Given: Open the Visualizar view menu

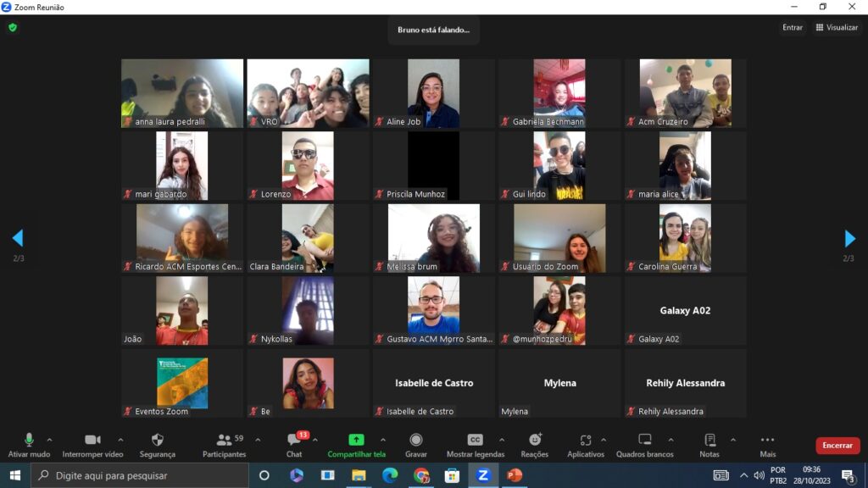Looking at the screenshot, I should coord(837,27).
